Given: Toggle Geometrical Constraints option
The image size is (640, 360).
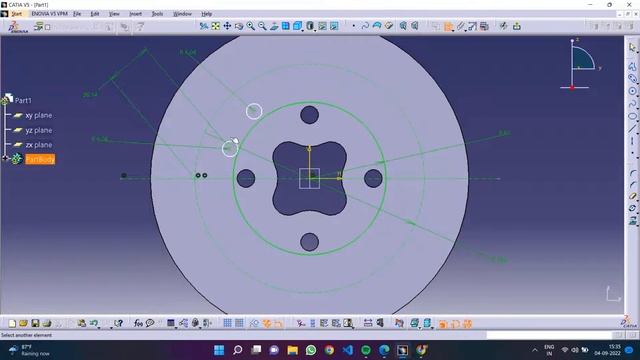Looking at the screenshot, I should click(267, 323).
